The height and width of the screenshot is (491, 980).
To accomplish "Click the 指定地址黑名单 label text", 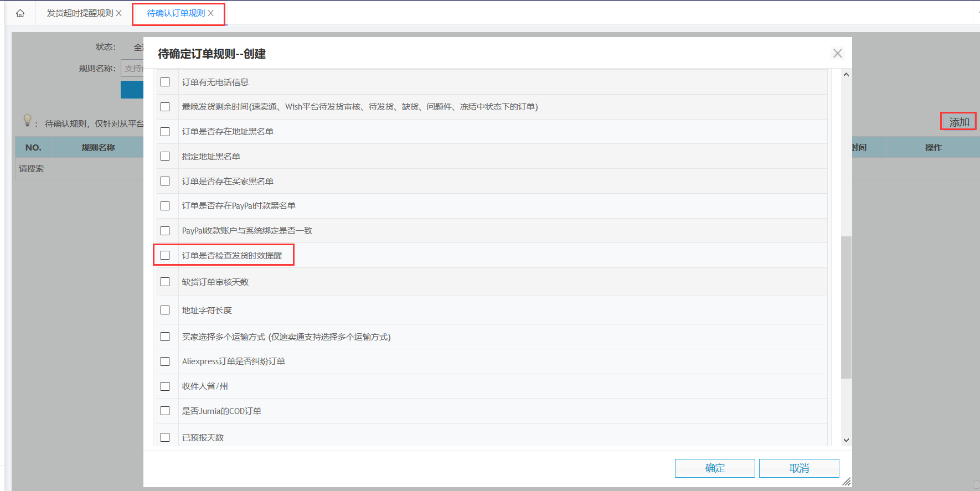I will tap(211, 157).
